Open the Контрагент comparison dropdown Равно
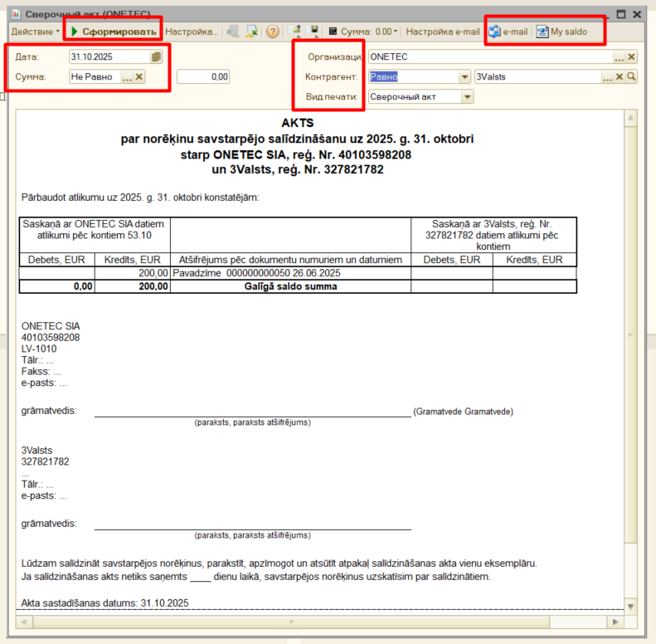656x644 pixels. [464, 77]
